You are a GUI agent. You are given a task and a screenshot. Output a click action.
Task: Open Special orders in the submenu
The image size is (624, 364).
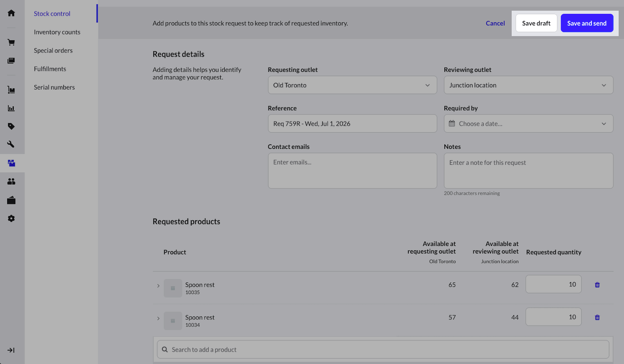[x=53, y=50]
